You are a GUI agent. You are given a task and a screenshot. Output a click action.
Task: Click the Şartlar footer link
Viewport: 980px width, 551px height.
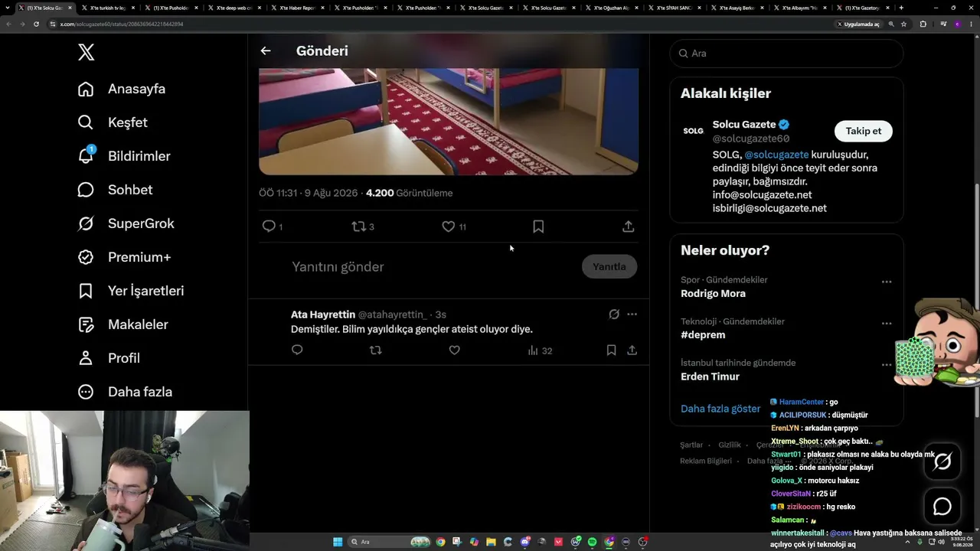(x=691, y=445)
